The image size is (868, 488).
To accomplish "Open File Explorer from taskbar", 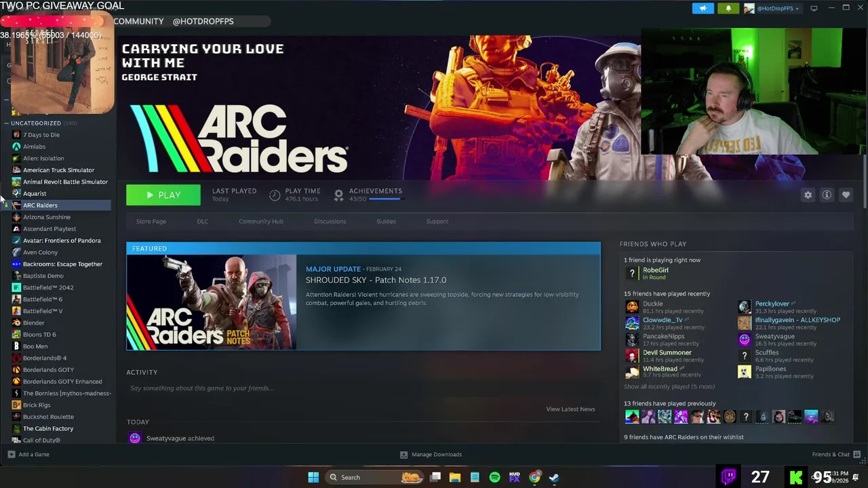I will click(x=455, y=477).
